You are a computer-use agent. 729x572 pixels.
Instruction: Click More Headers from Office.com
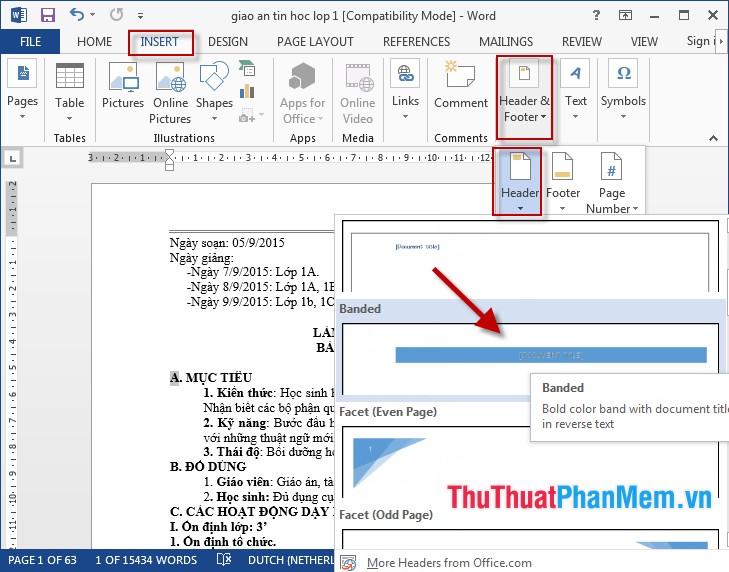click(x=449, y=563)
